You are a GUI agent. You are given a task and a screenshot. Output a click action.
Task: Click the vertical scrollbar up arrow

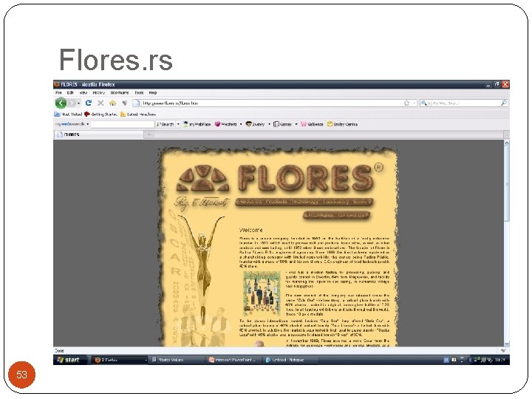[x=507, y=143]
